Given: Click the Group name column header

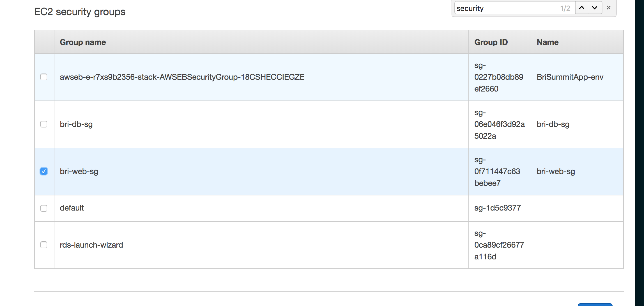Looking at the screenshot, I should tap(83, 42).
